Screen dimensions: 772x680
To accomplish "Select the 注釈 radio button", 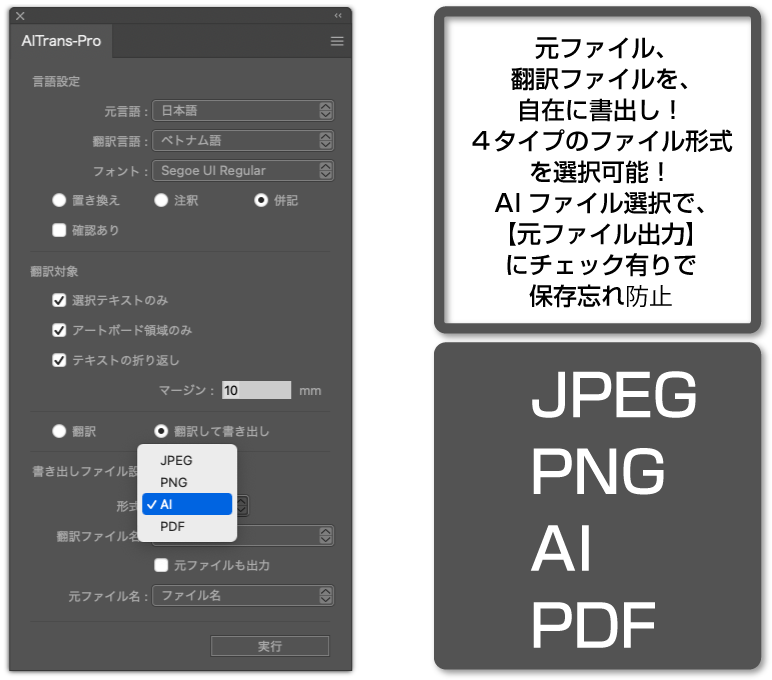I will pyautogui.click(x=161, y=200).
